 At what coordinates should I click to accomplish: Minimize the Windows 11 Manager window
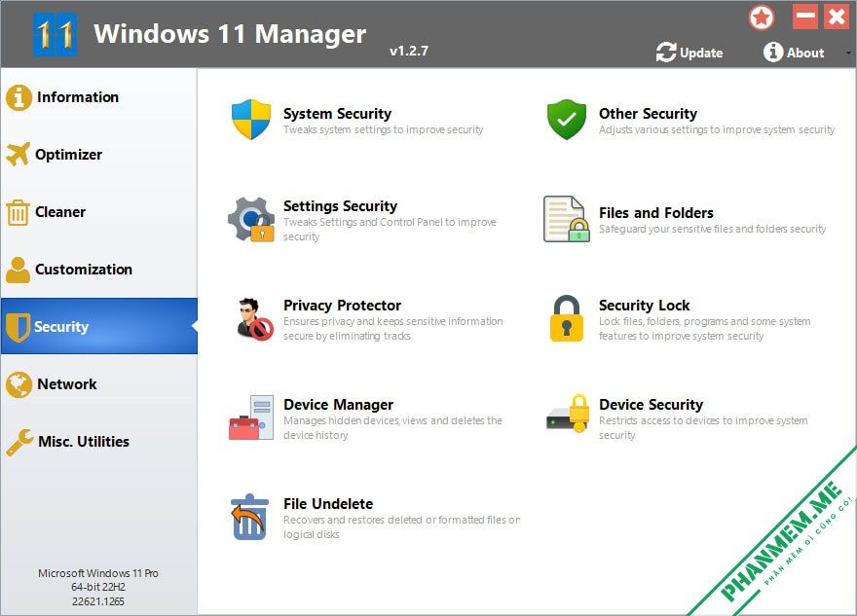tap(805, 17)
